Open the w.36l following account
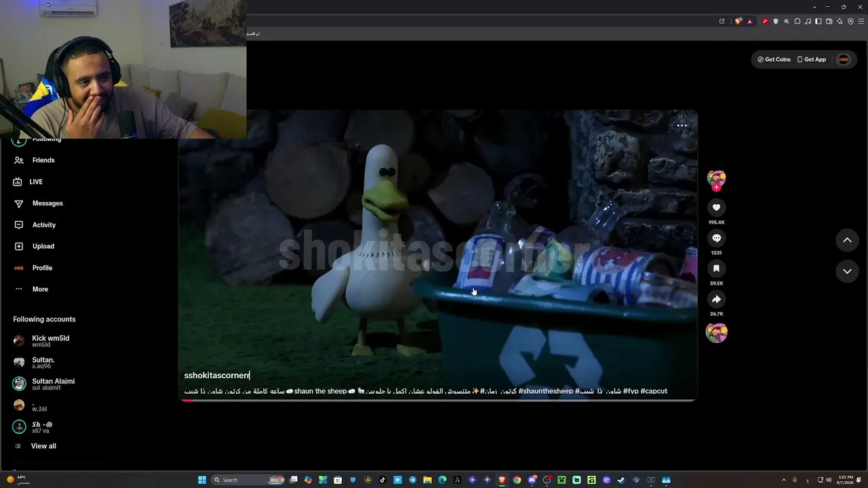Screen dimensions: 868x488 (x=31, y=405)
